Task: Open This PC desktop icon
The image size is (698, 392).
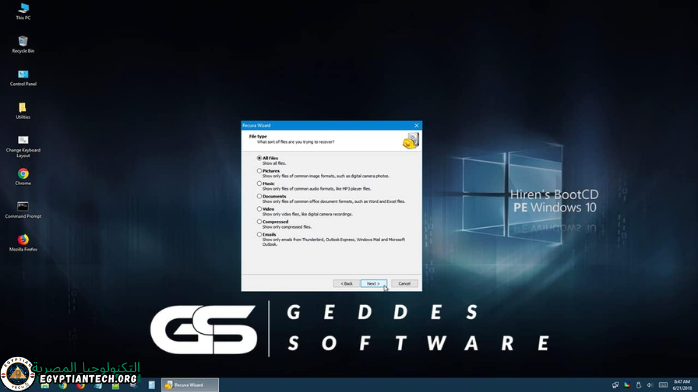Action: click(x=23, y=12)
